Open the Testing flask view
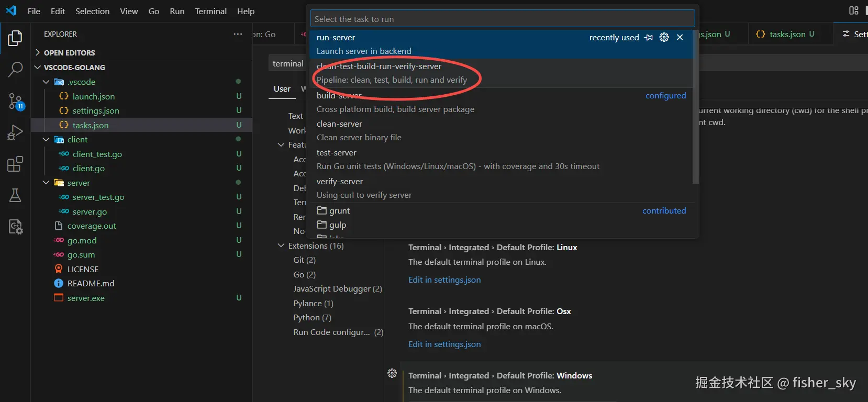The image size is (868, 402). [15, 195]
